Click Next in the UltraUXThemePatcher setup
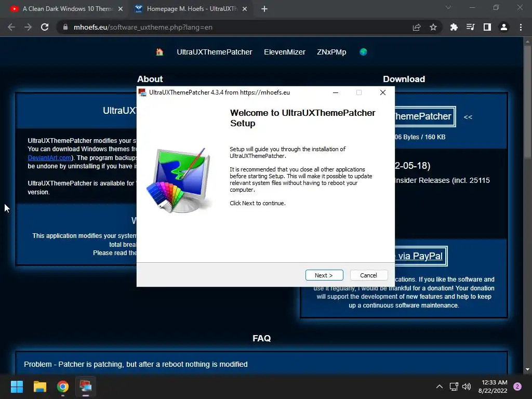Viewport: 532px width, 399px height. (x=324, y=275)
